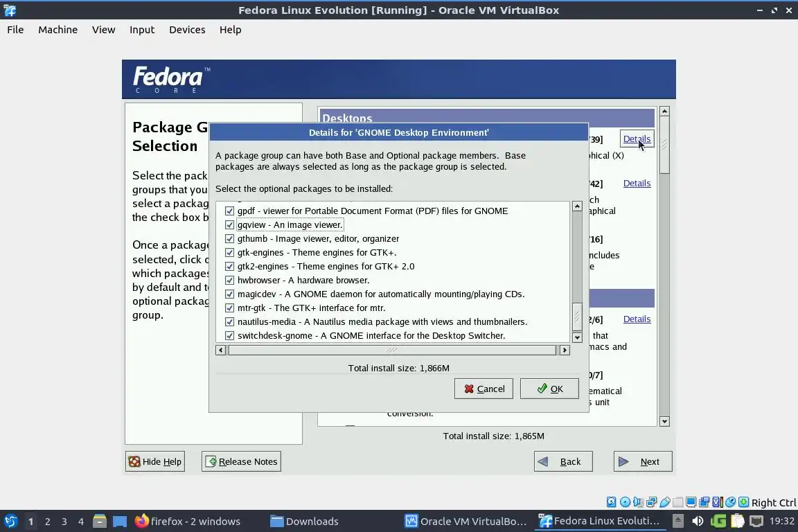
Task: Open the start menu bird icon
Action: point(10,521)
